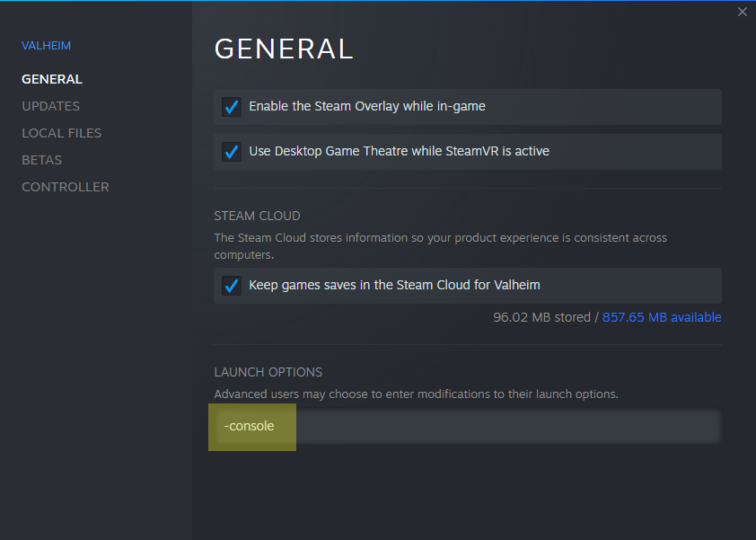Select the highlighted -console launch option text
The image size is (756, 540).
(x=250, y=426)
